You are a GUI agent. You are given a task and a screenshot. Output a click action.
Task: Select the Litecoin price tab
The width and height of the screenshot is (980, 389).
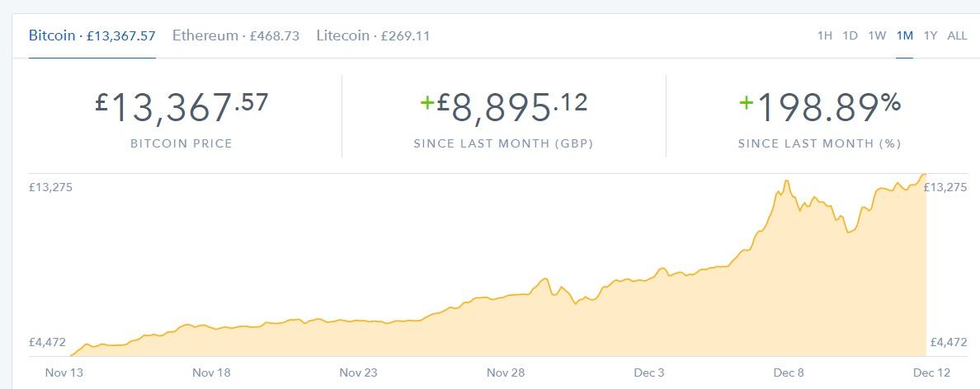click(x=373, y=35)
